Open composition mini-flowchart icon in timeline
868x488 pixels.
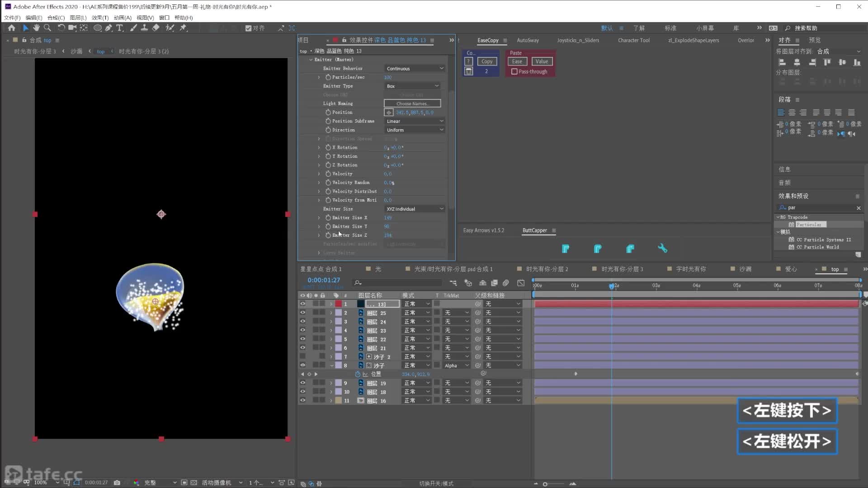click(453, 283)
